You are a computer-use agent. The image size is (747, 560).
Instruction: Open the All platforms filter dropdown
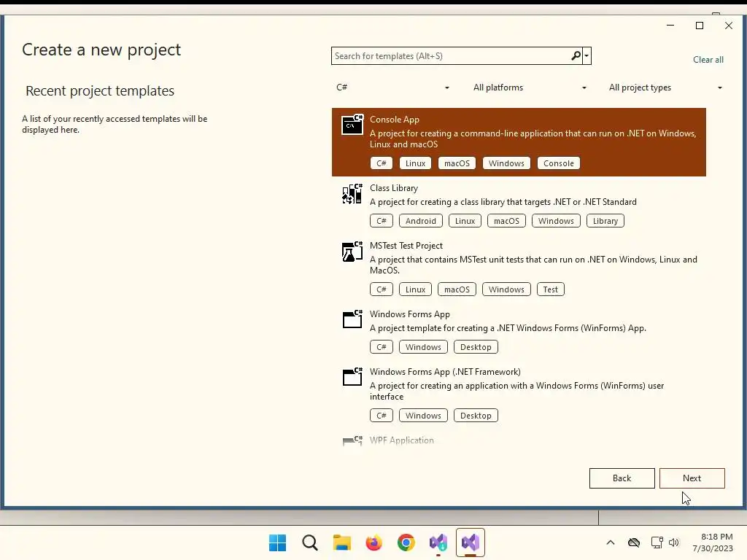529,87
